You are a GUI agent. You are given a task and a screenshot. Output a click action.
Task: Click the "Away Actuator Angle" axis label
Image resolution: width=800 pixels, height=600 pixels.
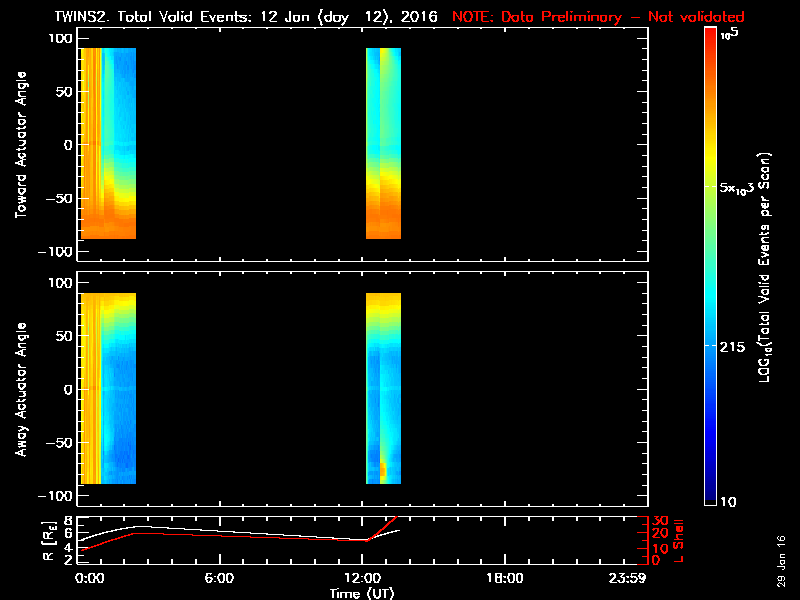21,389
